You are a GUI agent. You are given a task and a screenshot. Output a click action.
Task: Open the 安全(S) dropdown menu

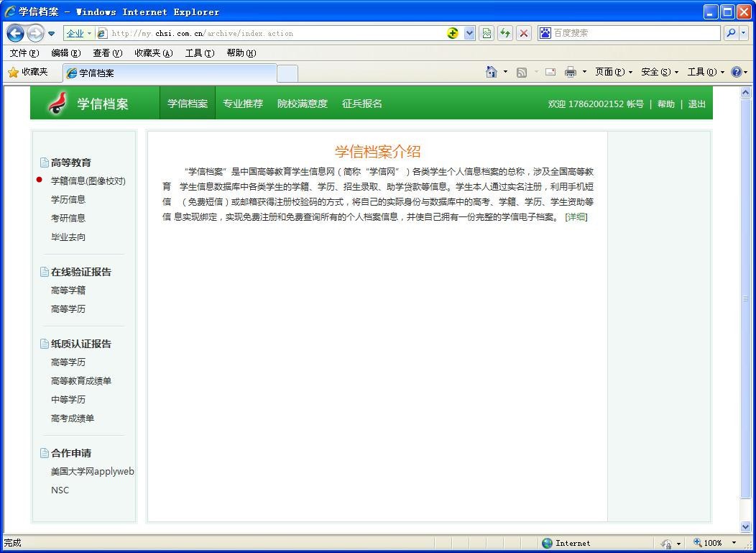659,72
